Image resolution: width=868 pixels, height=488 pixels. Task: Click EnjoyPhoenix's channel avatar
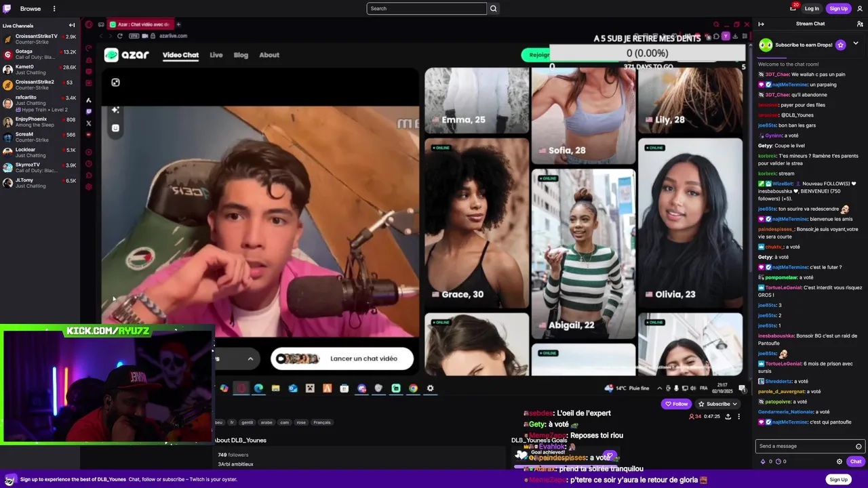coord(7,122)
